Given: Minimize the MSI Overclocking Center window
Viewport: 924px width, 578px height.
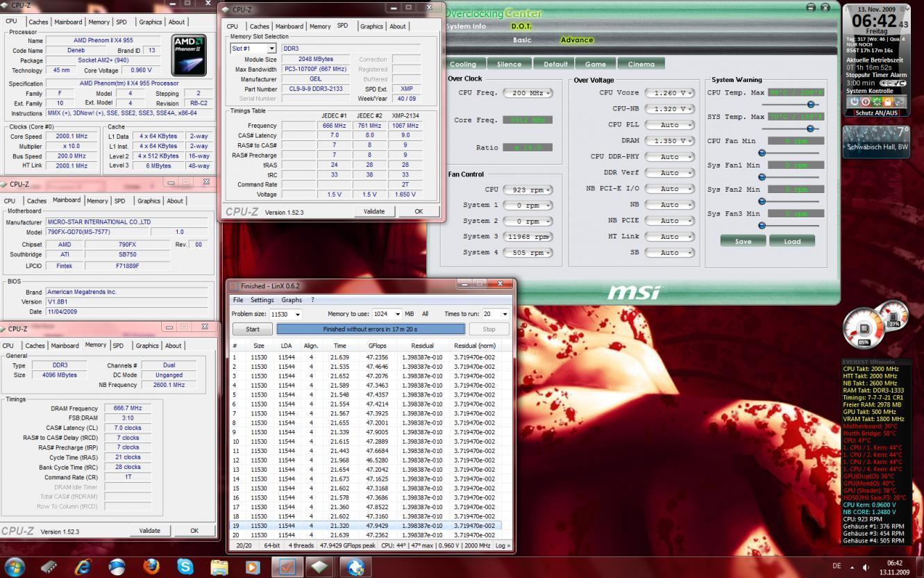Looking at the screenshot, I should pyautogui.click(x=812, y=7).
